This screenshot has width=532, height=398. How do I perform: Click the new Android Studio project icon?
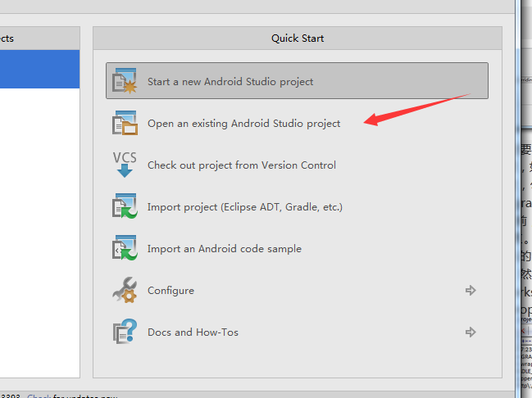pyautogui.click(x=125, y=81)
